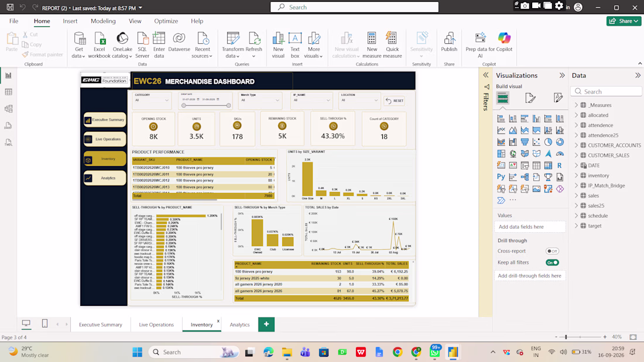
Task: Open Transform data editor
Action: (x=233, y=45)
